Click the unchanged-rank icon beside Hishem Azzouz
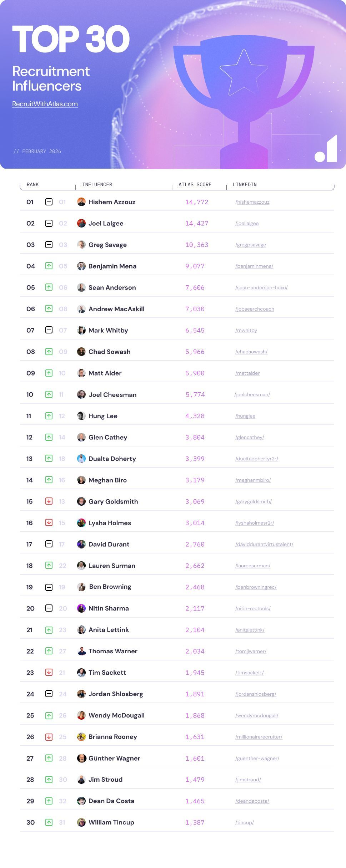 (49, 202)
